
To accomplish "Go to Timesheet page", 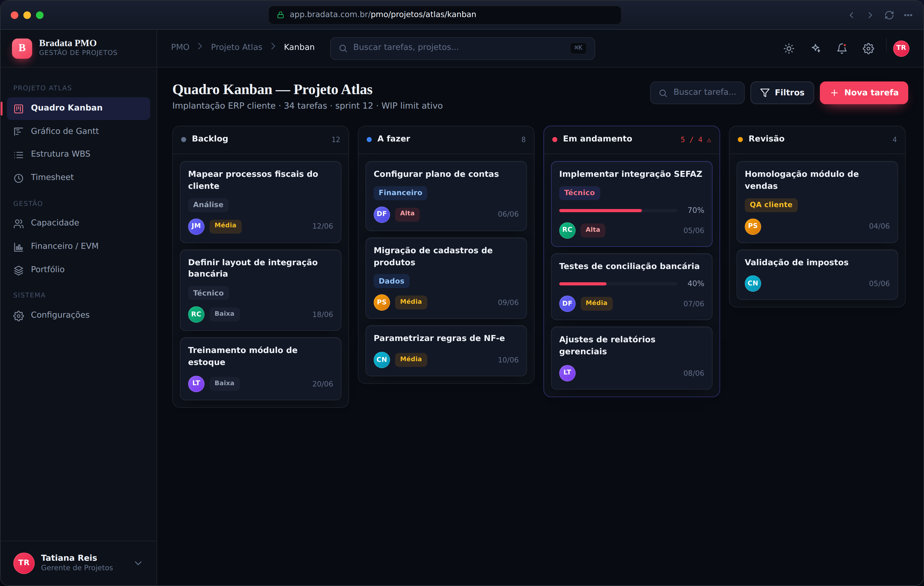I will tap(78, 177).
